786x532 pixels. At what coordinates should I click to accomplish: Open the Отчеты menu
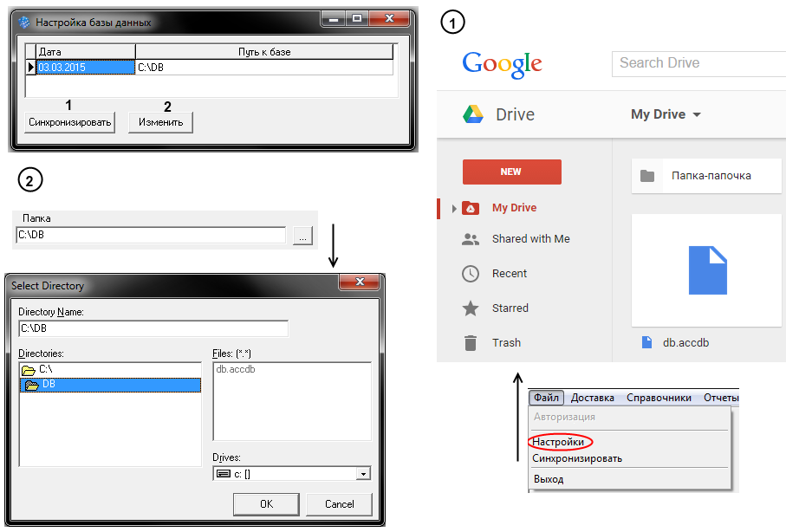(721, 398)
